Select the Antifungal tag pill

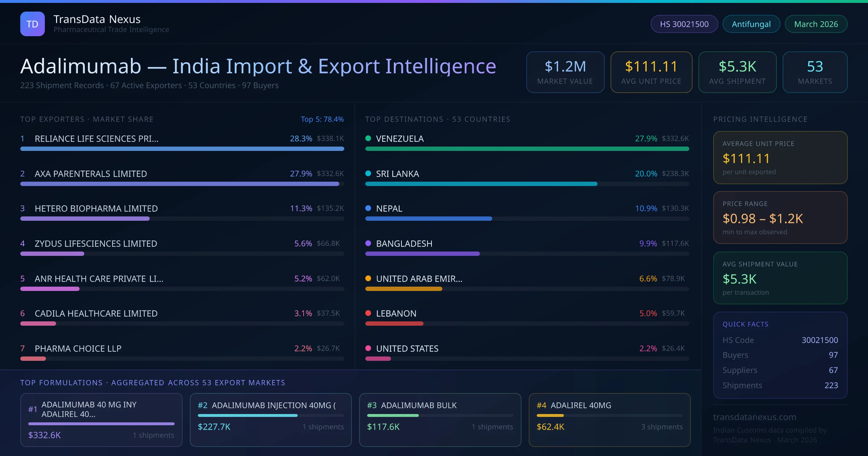click(x=751, y=24)
